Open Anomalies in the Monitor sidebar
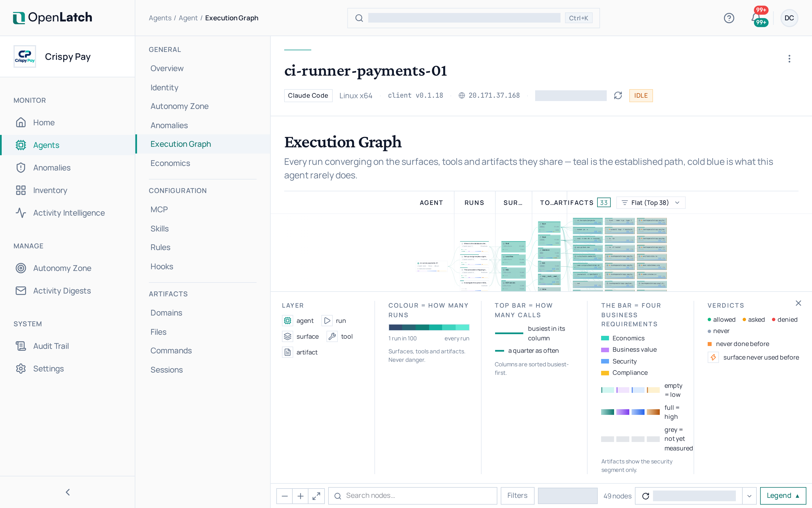The height and width of the screenshot is (508, 812). (x=67, y=168)
